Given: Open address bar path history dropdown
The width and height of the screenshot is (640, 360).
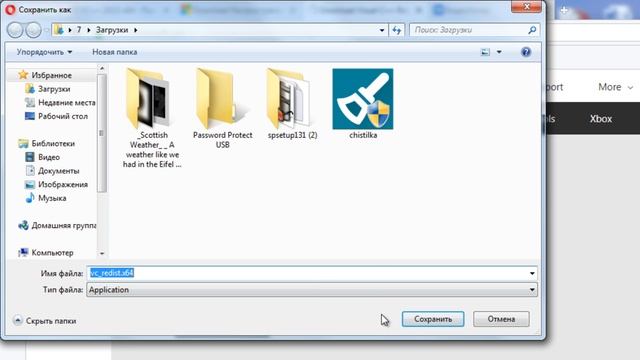Looking at the screenshot, I should (382, 30).
